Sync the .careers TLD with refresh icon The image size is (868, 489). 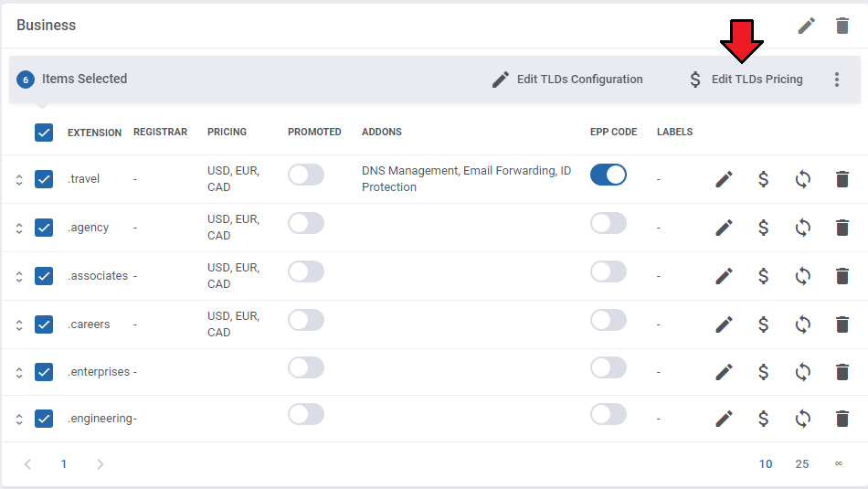click(803, 324)
